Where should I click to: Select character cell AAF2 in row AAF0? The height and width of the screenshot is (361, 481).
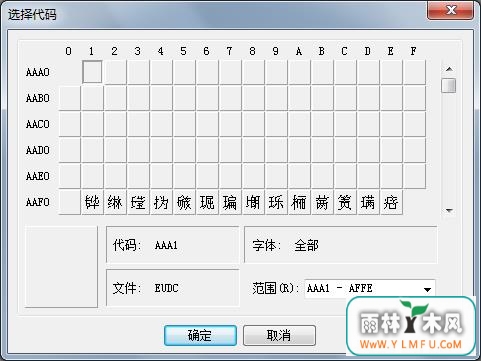pyautogui.click(x=115, y=202)
